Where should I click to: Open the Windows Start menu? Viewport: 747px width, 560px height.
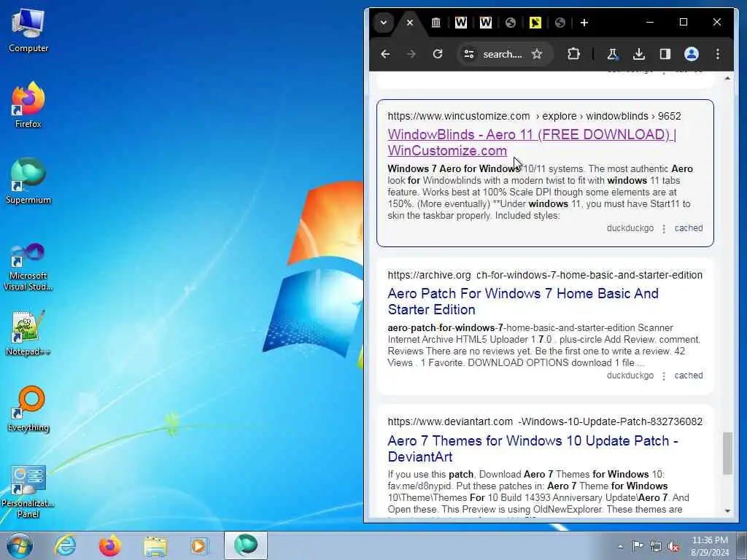pyautogui.click(x=20, y=545)
